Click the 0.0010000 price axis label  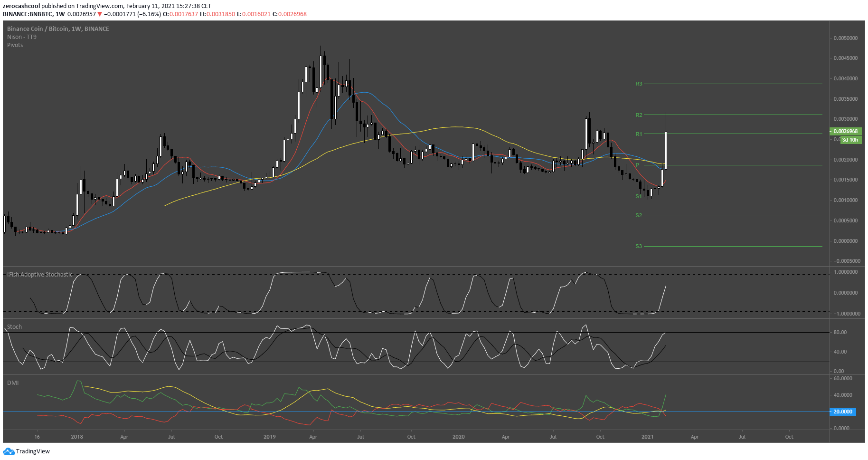[x=846, y=201]
